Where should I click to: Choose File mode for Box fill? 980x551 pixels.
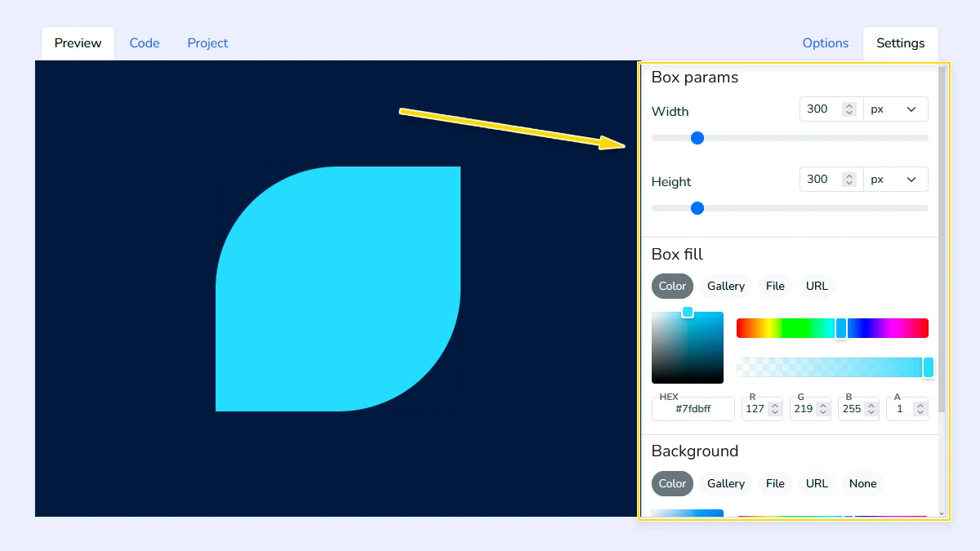click(774, 286)
